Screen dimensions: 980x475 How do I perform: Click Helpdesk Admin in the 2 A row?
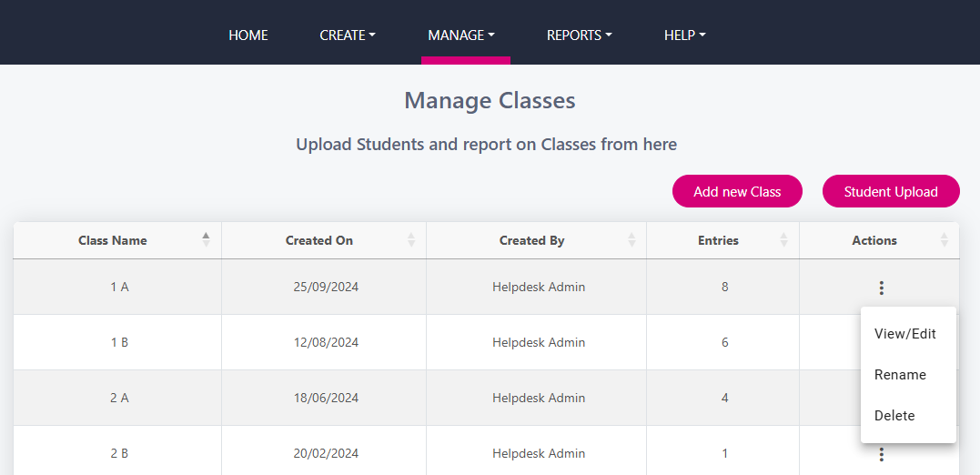[x=539, y=398]
